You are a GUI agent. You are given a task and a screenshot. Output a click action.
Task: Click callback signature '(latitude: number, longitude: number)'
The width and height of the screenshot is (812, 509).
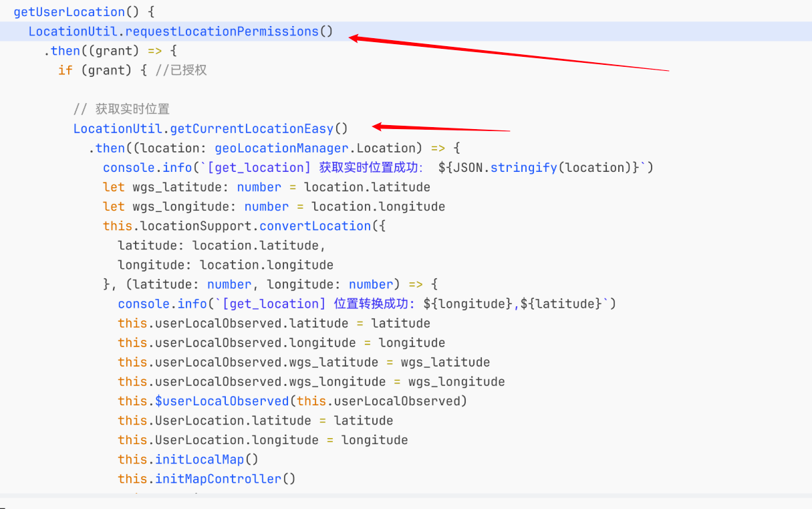point(263,284)
